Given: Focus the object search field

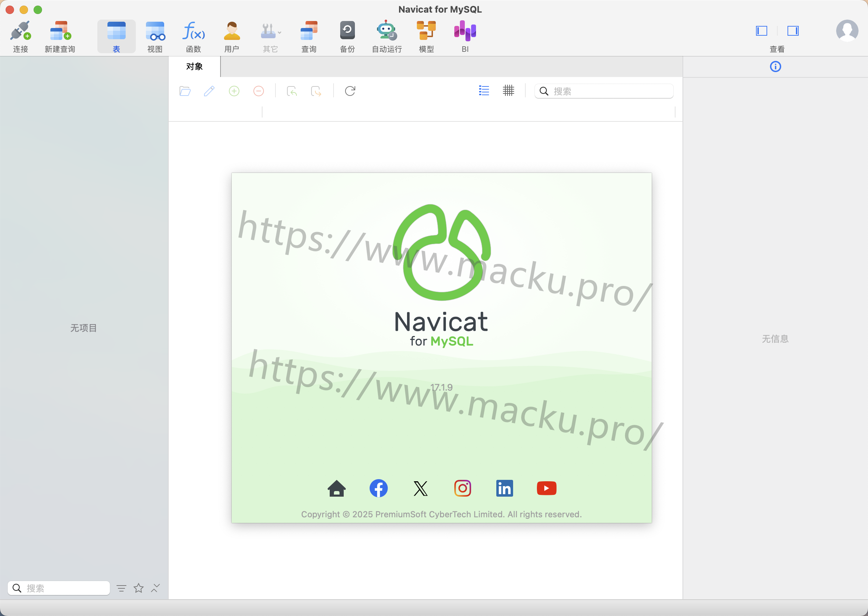Looking at the screenshot, I should pyautogui.click(x=604, y=91).
